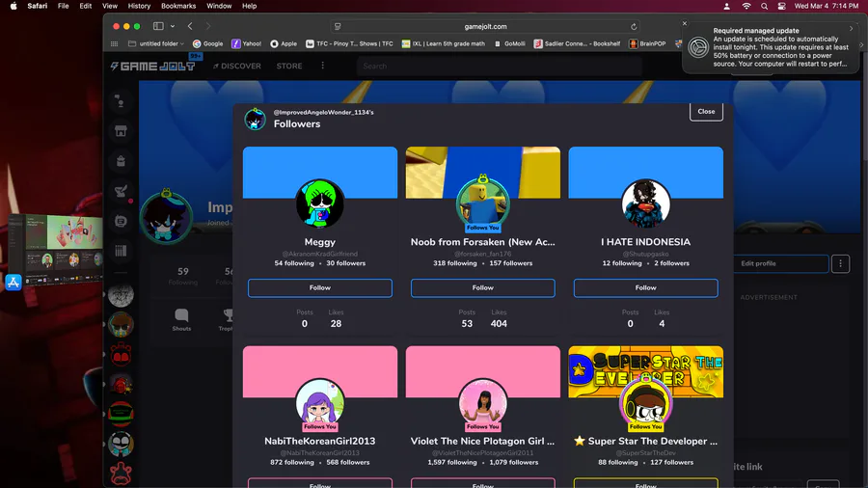Follow the user Meggy
868x488 pixels.
[x=320, y=287]
